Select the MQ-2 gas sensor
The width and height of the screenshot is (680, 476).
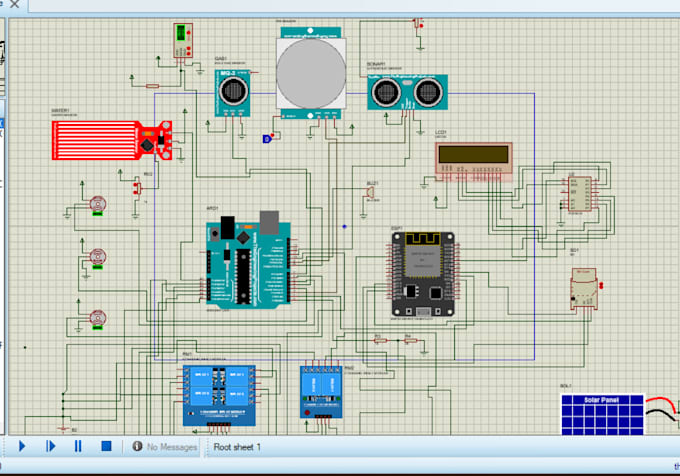tap(233, 93)
